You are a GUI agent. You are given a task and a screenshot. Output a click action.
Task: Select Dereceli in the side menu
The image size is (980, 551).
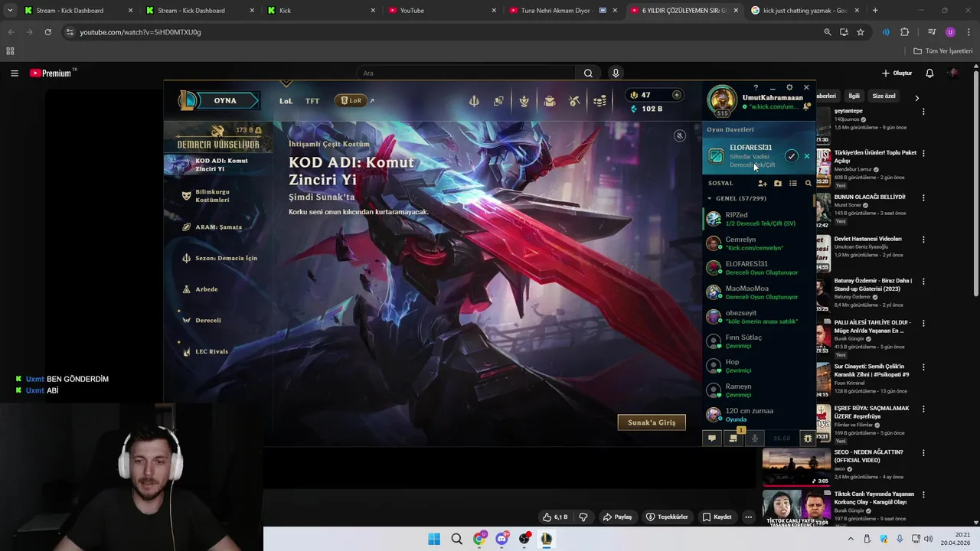tap(207, 320)
